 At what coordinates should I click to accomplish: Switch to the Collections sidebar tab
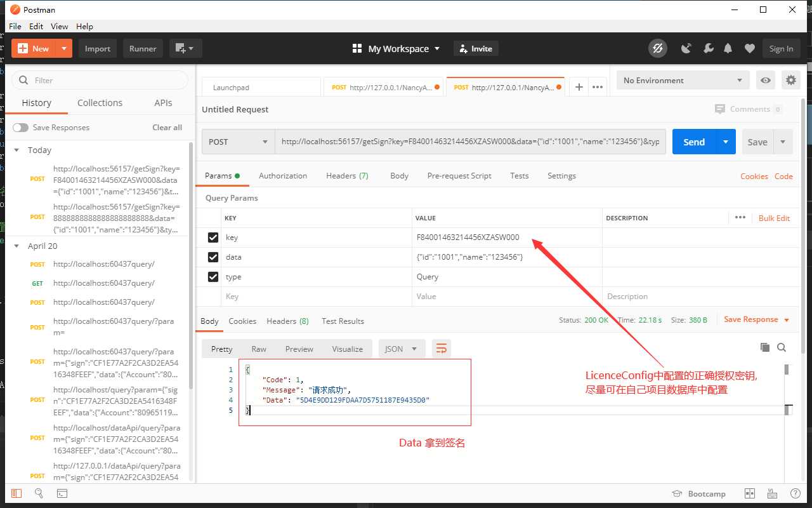pos(100,103)
